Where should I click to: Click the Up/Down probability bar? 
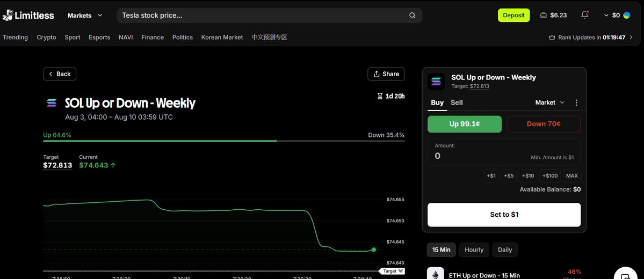tap(224, 141)
